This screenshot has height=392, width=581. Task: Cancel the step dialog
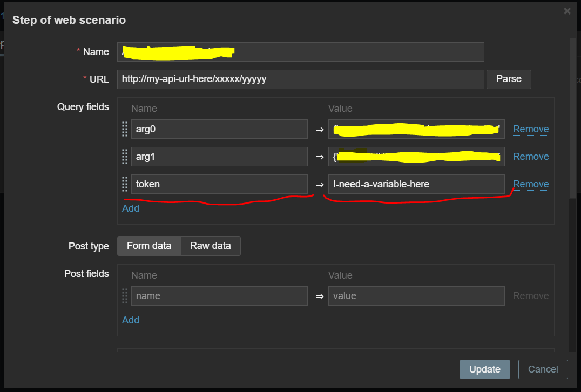(x=543, y=369)
